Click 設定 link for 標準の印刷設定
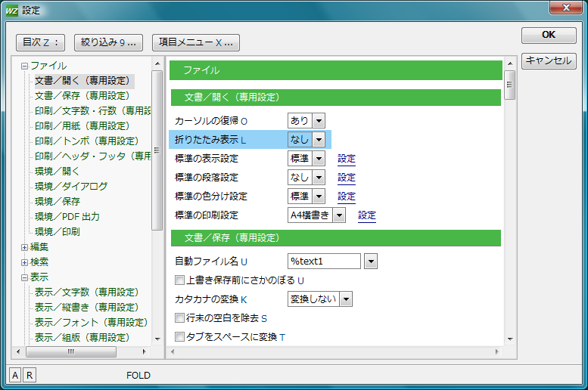 pyautogui.click(x=367, y=215)
